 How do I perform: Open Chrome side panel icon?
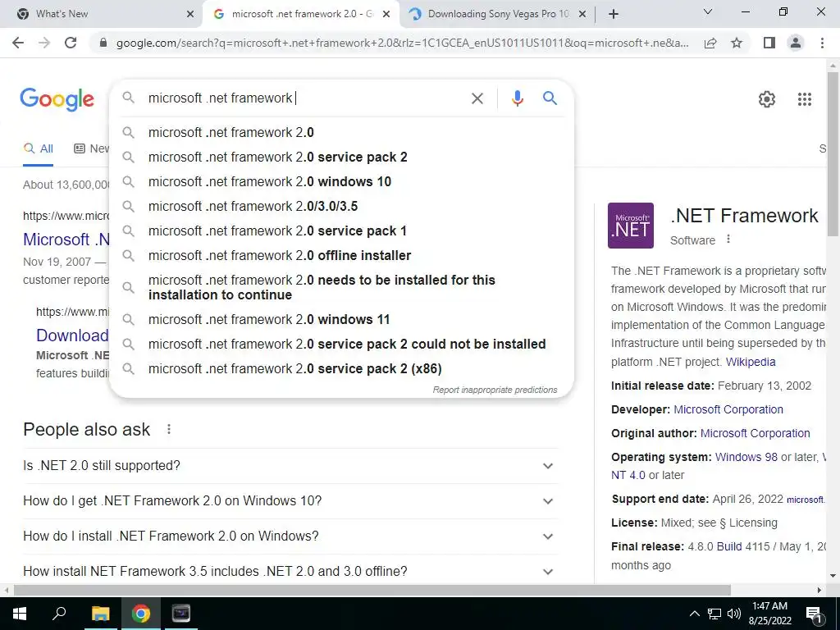click(769, 43)
